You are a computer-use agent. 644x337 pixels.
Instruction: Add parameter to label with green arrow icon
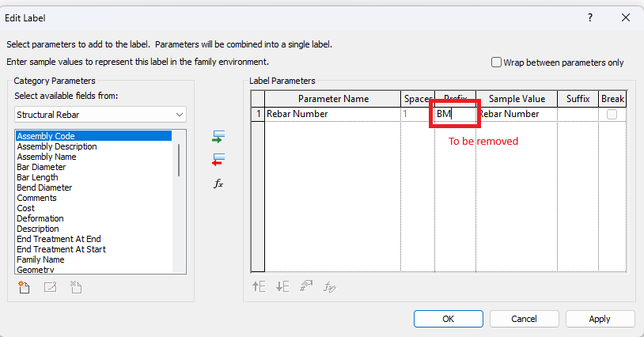[218, 137]
